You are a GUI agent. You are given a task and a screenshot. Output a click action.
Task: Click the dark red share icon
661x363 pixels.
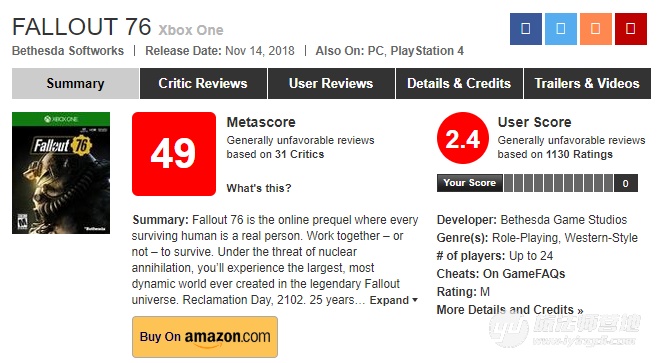pos(630,29)
